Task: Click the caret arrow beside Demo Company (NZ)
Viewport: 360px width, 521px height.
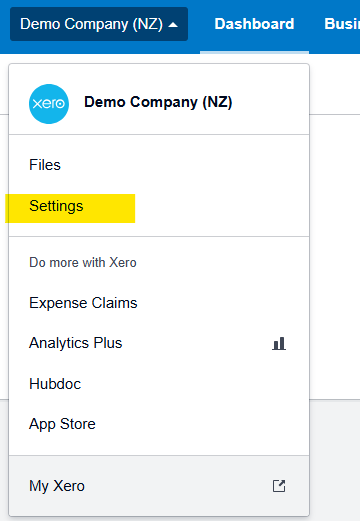Action: pos(173,24)
